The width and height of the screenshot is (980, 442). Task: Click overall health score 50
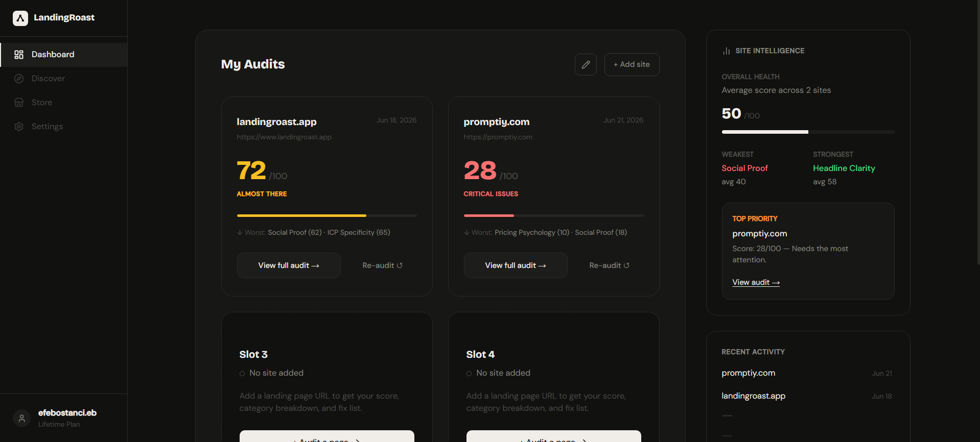tap(731, 113)
